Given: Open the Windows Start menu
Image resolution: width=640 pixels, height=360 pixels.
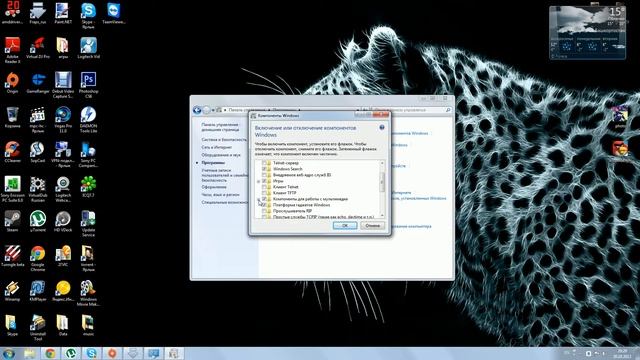Looking at the screenshot, I should [x=9, y=353].
